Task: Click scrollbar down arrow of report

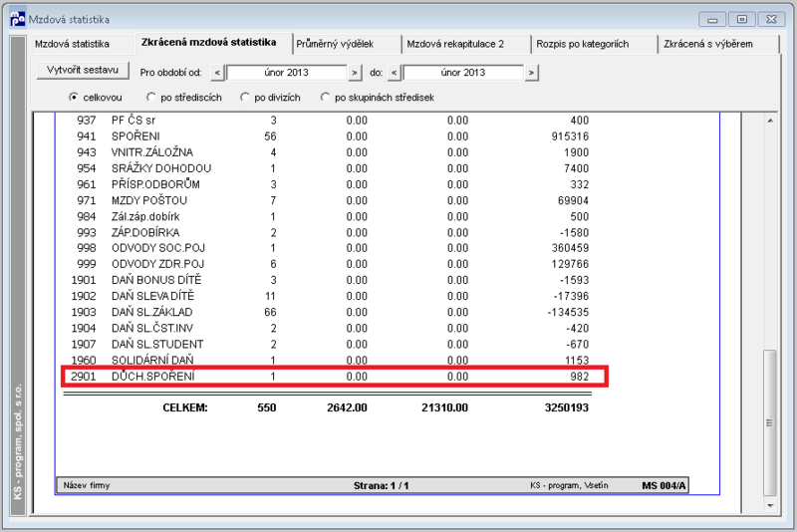Action: pyautogui.click(x=770, y=505)
